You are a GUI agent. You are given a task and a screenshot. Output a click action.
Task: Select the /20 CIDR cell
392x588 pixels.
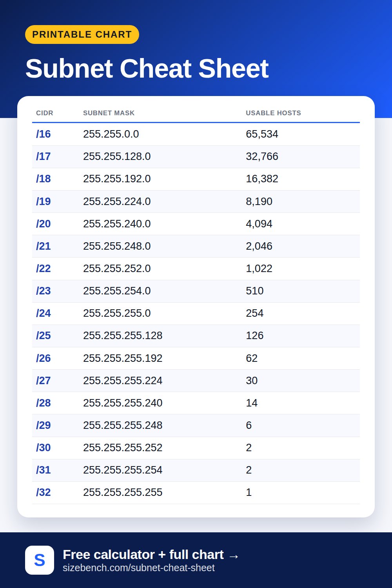tap(44, 224)
